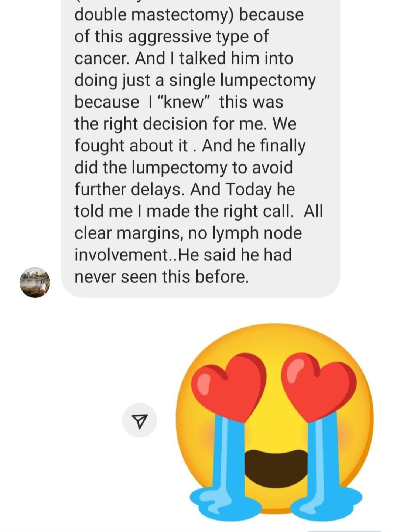Image resolution: width=393 pixels, height=532 pixels.
Task: Tap the text "double mastectomy) because"
Action: point(189,15)
